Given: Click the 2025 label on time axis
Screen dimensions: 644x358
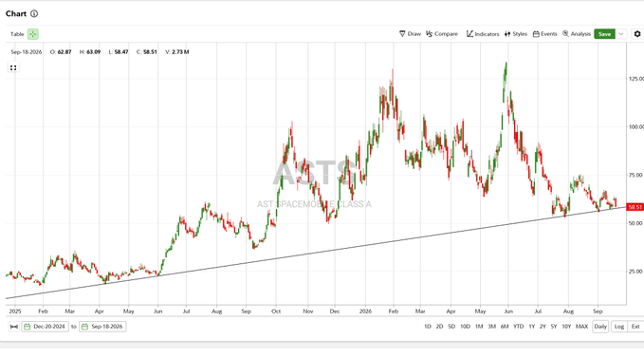Looking at the screenshot, I should pos(15,311).
